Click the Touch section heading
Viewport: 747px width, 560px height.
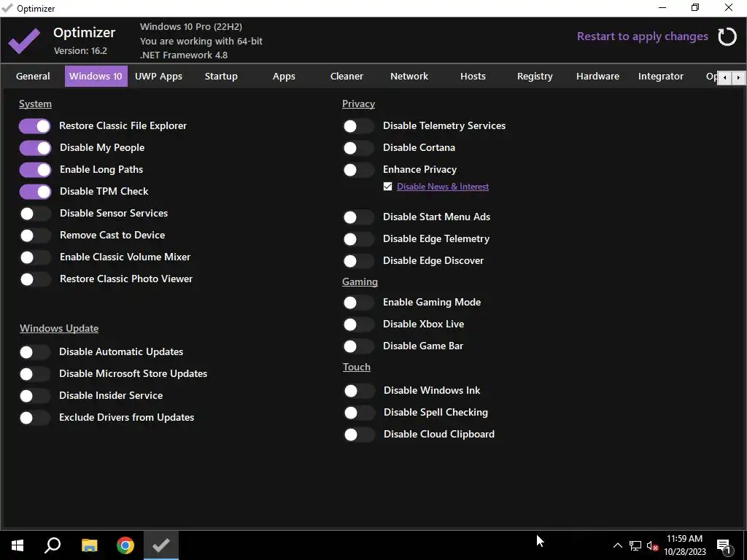click(356, 367)
